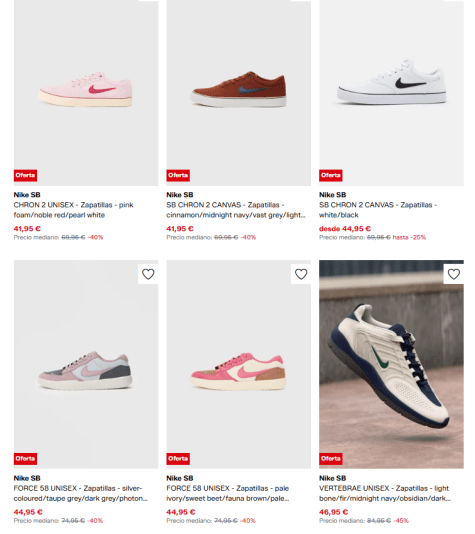Open the pink and ivory Force 58 image
The height and width of the screenshot is (534, 475).
239,364
